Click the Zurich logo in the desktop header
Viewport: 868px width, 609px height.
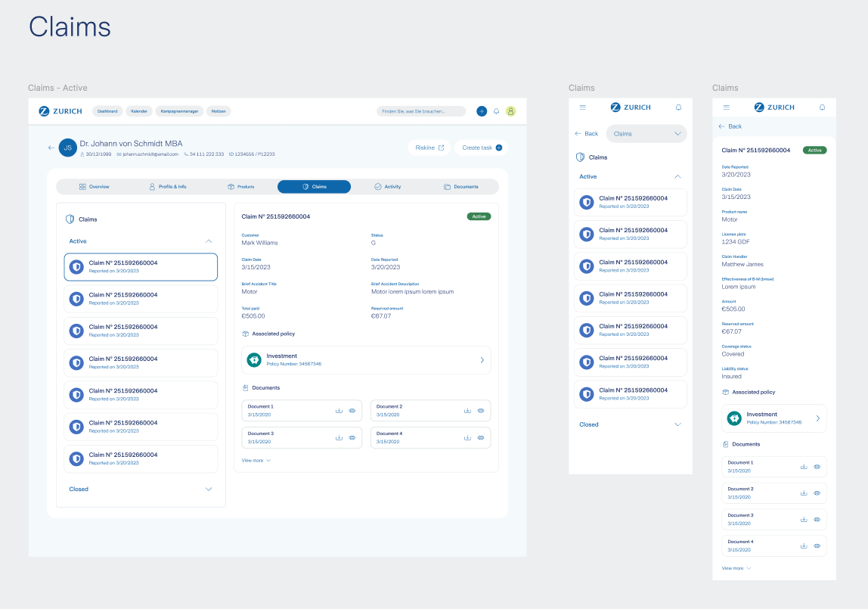click(60, 111)
